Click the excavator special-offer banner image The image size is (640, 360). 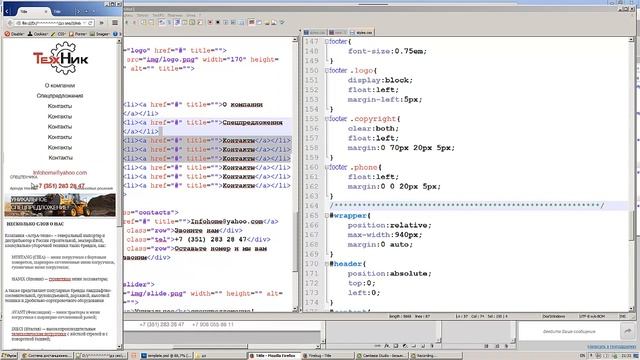60,205
